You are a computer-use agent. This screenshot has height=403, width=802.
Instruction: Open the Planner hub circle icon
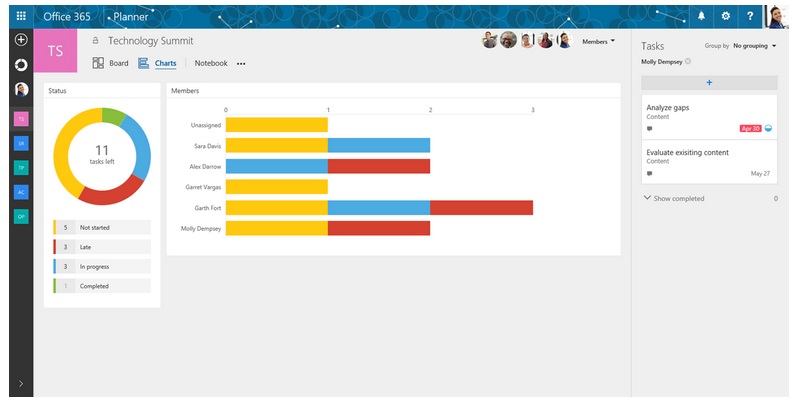pos(21,64)
